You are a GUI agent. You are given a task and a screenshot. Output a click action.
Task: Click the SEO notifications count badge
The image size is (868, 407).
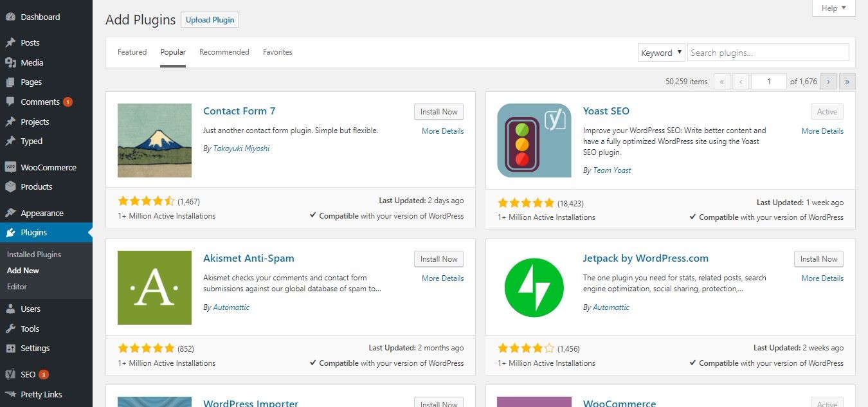(44, 374)
